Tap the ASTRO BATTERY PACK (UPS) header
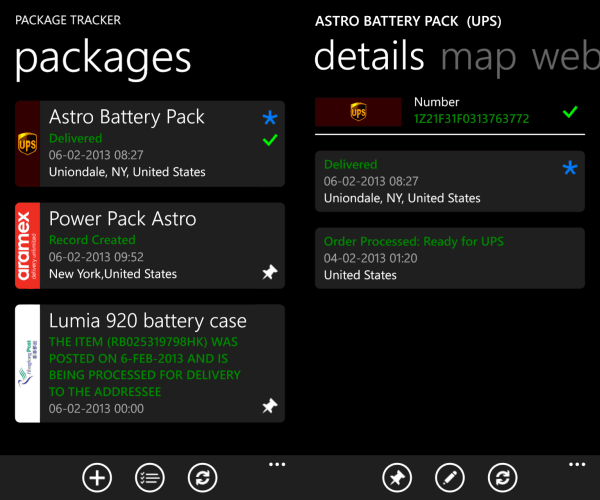 [x=408, y=21]
